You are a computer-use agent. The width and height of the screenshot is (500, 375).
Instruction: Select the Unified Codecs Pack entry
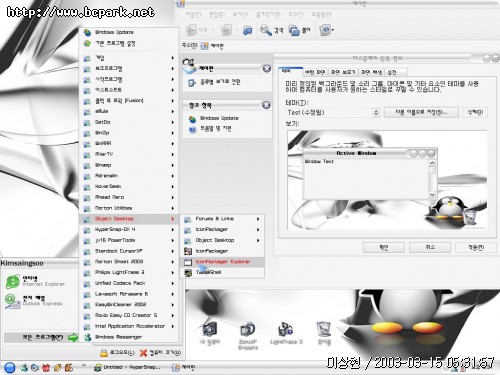pos(128,283)
